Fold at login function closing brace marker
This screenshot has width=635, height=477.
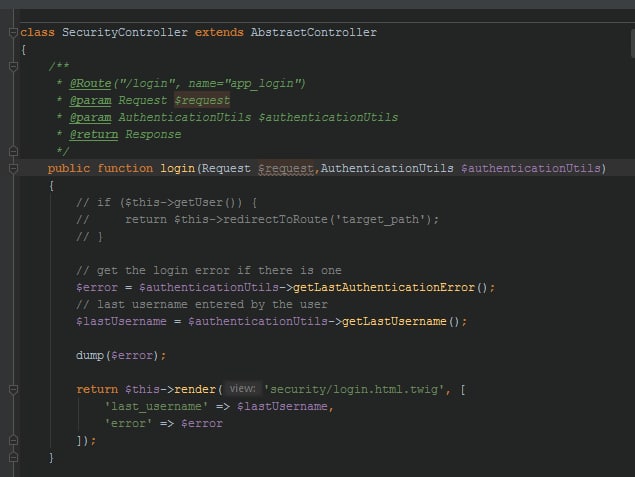coord(13,457)
